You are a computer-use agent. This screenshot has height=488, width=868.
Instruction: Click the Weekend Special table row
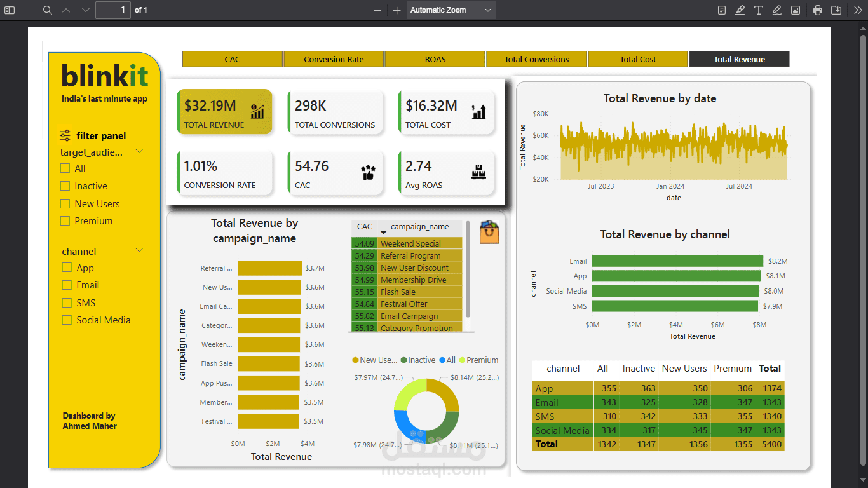[x=407, y=243]
